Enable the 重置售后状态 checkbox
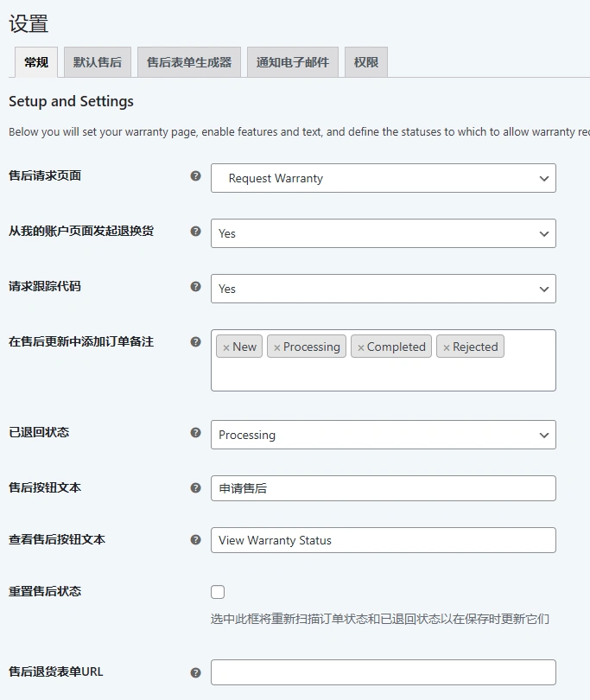Screen dimensions: 590x700 [x=217, y=591]
